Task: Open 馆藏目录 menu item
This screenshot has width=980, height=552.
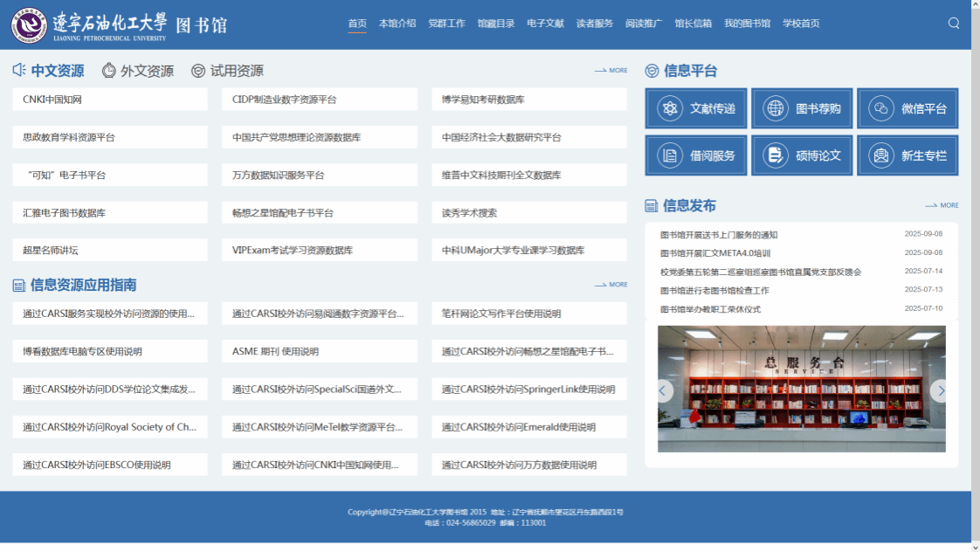Action: (495, 23)
